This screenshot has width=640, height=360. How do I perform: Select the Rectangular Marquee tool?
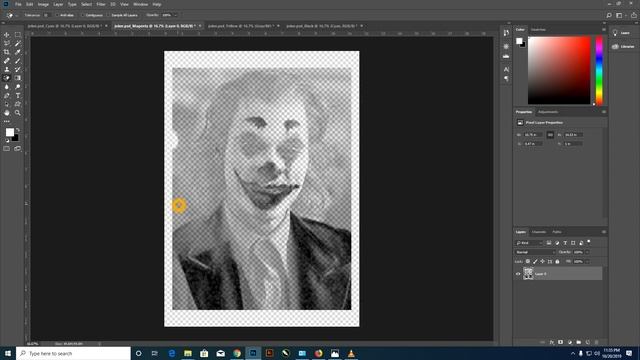pos(18,35)
